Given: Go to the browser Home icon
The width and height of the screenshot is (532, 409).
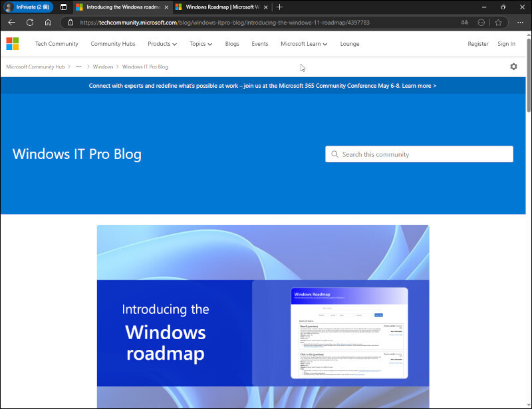Looking at the screenshot, I should coord(48,23).
